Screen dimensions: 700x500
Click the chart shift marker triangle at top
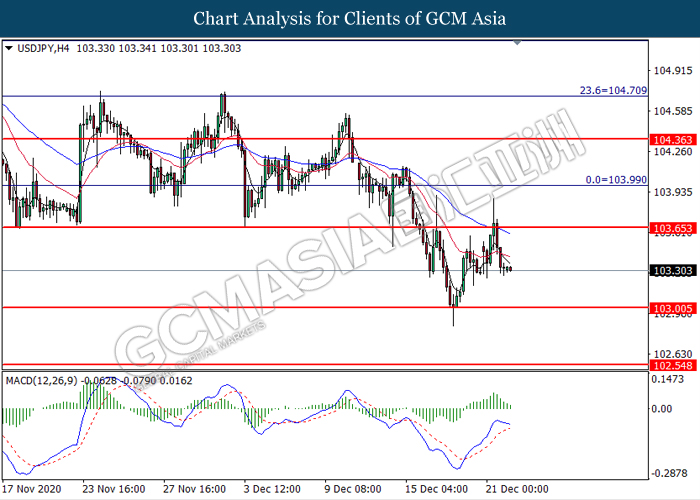coord(517,43)
